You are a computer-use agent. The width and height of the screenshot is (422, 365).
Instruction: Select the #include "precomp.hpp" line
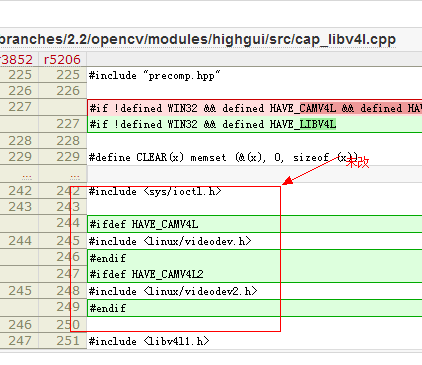click(x=155, y=76)
